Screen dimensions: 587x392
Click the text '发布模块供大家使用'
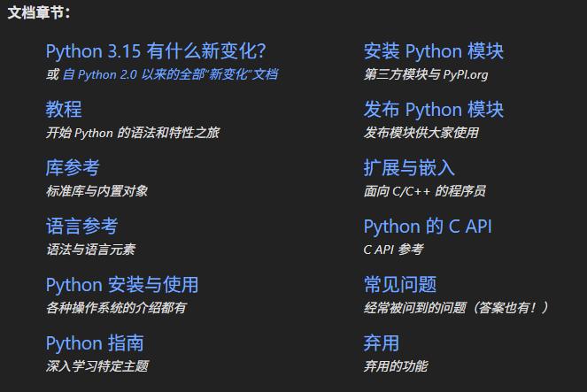click(x=421, y=133)
